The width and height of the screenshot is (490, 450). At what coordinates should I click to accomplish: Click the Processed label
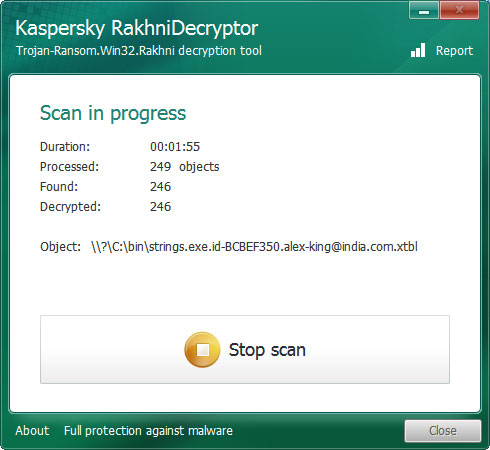pos(69,167)
